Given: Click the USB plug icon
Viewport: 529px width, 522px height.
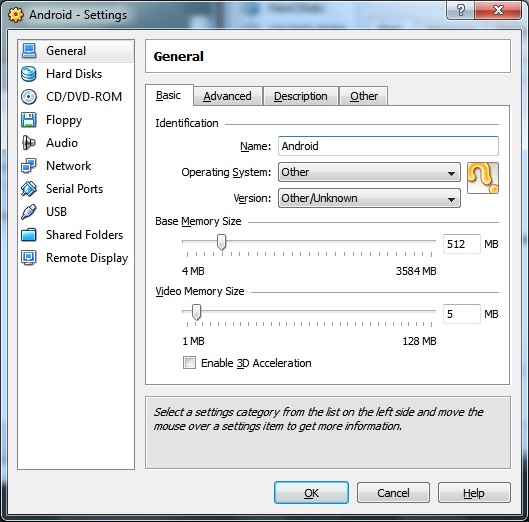Looking at the screenshot, I should point(29,212).
